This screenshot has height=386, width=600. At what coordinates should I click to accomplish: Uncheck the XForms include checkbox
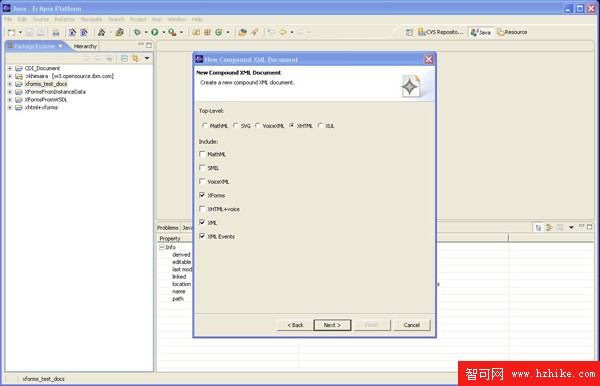click(202, 195)
